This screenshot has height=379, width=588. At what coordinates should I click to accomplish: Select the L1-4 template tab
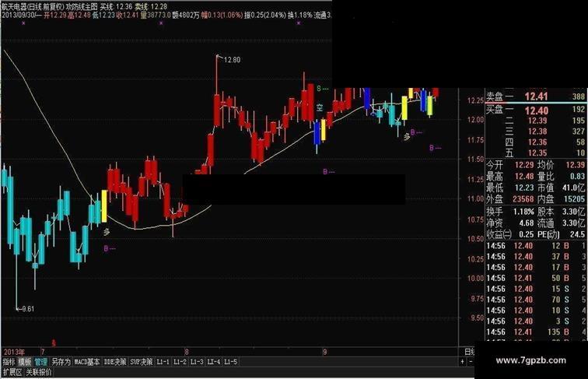[214, 362]
